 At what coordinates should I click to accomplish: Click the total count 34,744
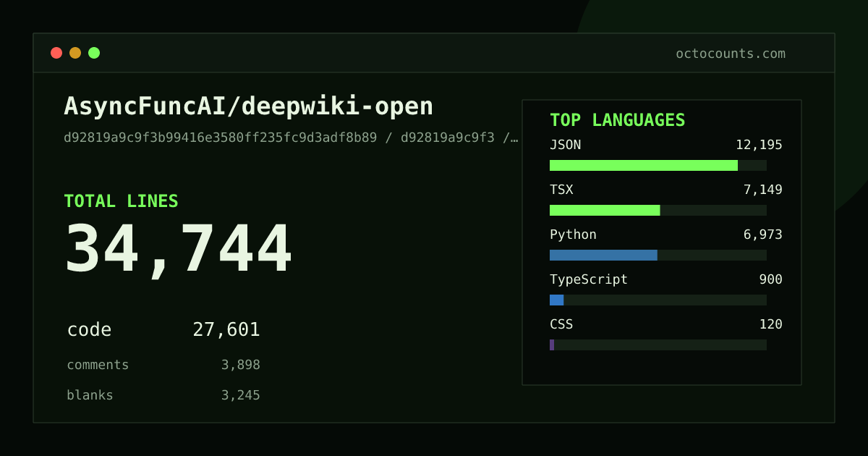coord(179,249)
